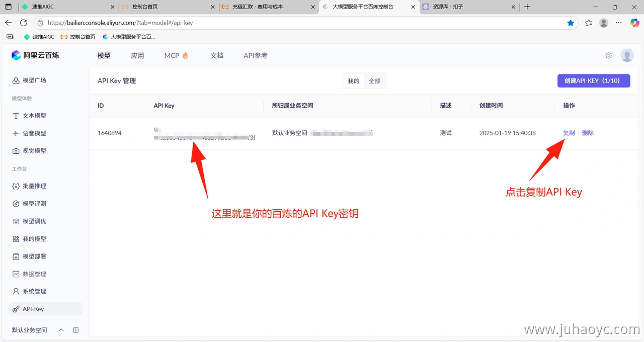Screen dimensions: 644x342
Task: Close the 速推AIGC browser tab
Action: 112,7
